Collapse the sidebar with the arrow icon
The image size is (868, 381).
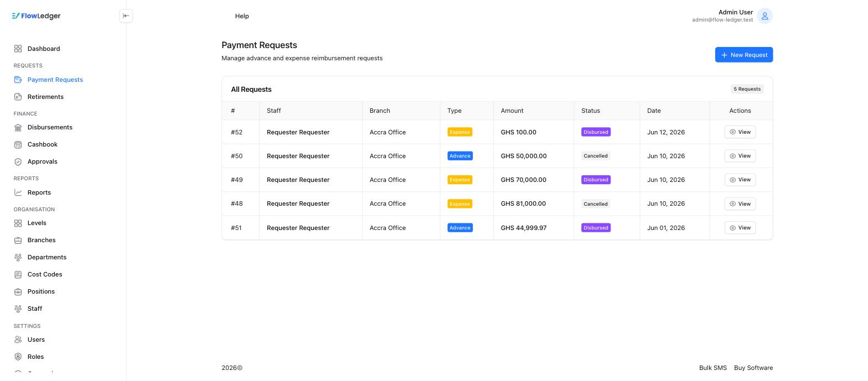point(126,16)
